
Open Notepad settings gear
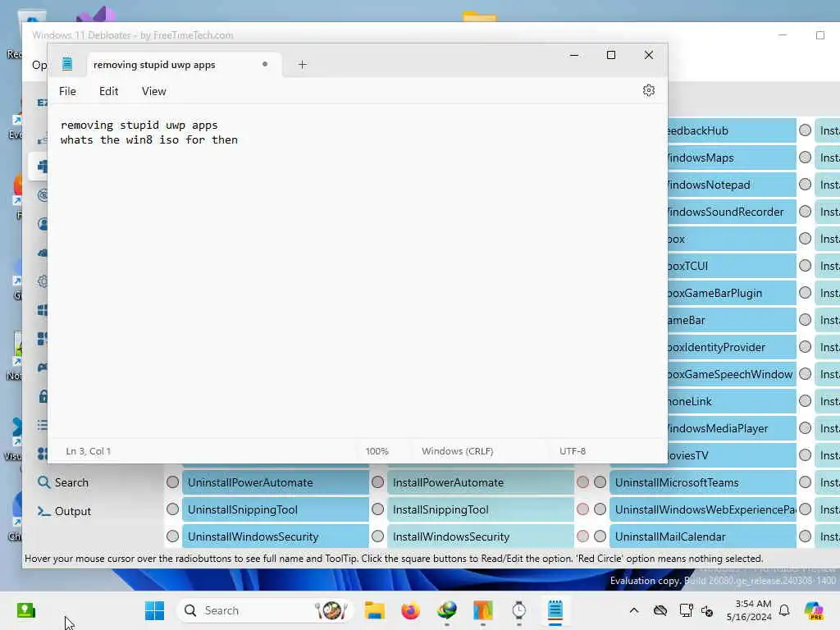(x=648, y=90)
